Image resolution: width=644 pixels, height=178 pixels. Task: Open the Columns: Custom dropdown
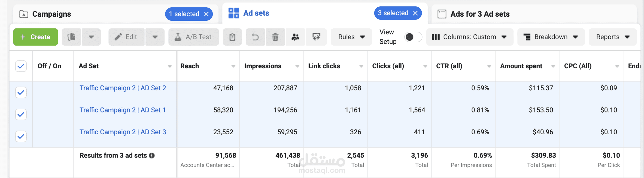click(x=469, y=37)
